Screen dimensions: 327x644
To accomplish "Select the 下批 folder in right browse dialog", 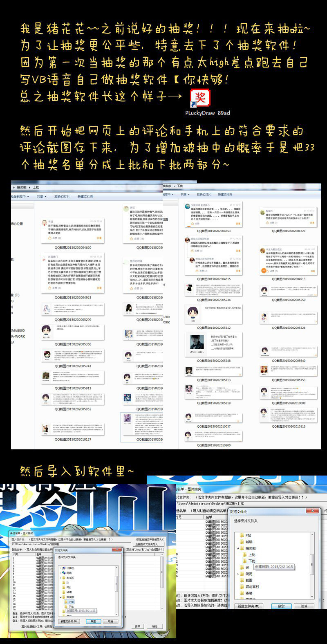I will [252, 561].
